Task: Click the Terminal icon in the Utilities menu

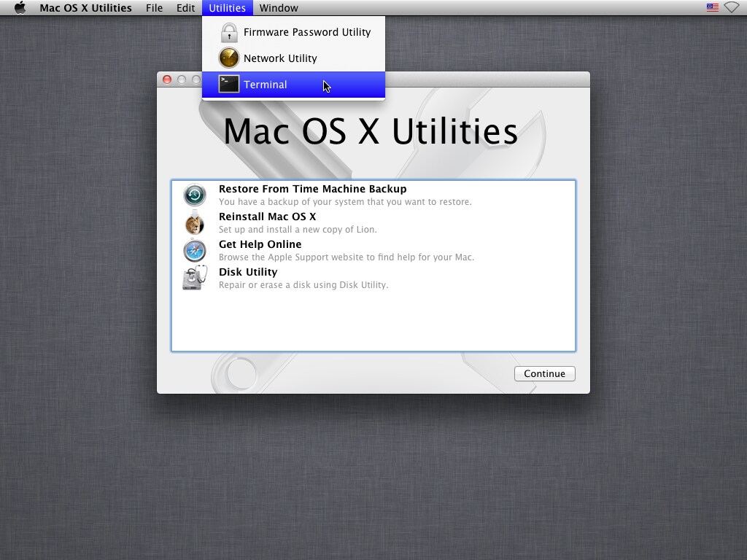Action: tap(227, 84)
